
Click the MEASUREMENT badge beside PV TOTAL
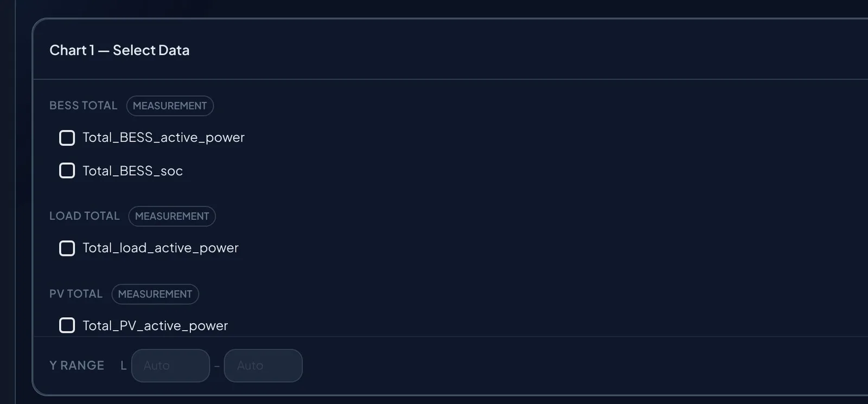point(155,294)
